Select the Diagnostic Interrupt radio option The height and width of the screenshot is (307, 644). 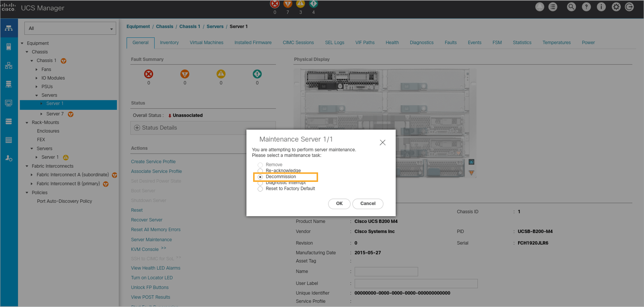[x=260, y=183]
